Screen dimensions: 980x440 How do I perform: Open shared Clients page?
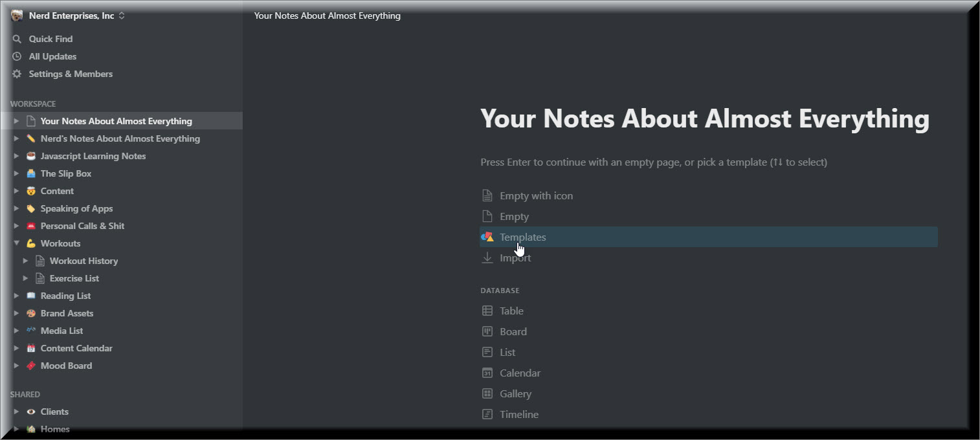click(x=54, y=412)
